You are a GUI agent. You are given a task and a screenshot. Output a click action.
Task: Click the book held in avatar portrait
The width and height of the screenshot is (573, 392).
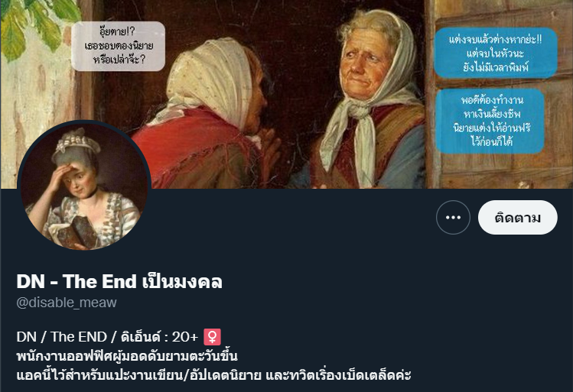pyautogui.click(x=78, y=232)
